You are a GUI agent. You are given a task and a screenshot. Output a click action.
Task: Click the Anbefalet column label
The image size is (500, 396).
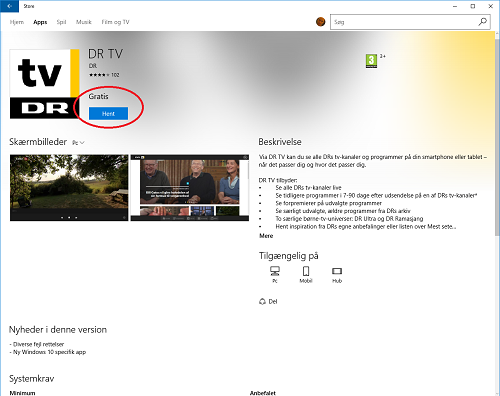[263, 393]
